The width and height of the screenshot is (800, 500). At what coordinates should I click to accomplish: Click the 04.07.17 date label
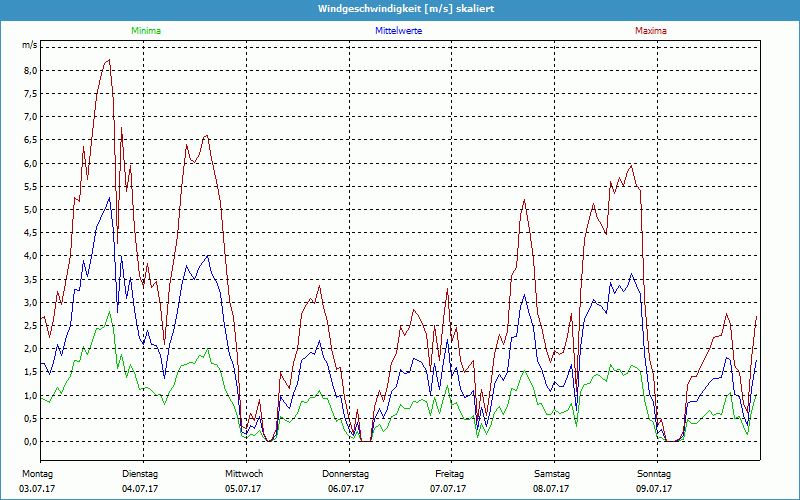(x=140, y=489)
